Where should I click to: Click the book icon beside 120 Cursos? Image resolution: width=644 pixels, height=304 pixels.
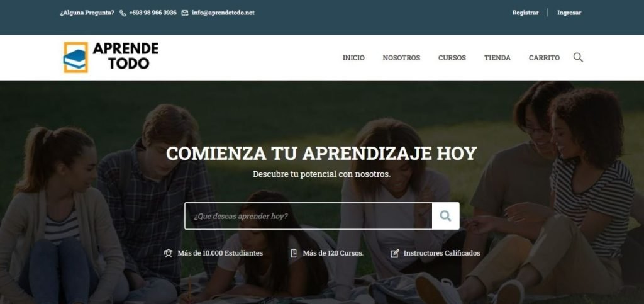point(294,253)
